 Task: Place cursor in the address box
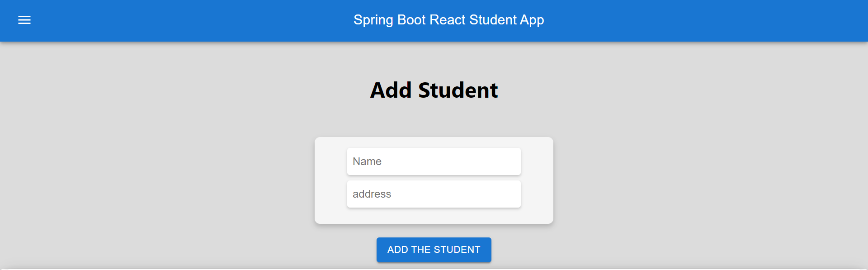click(x=434, y=194)
